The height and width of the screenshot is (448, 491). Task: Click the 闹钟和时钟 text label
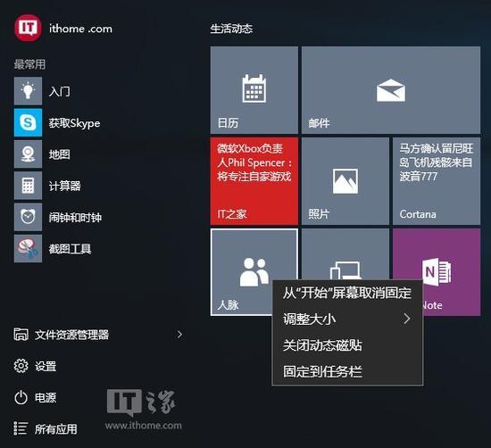click(x=75, y=218)
